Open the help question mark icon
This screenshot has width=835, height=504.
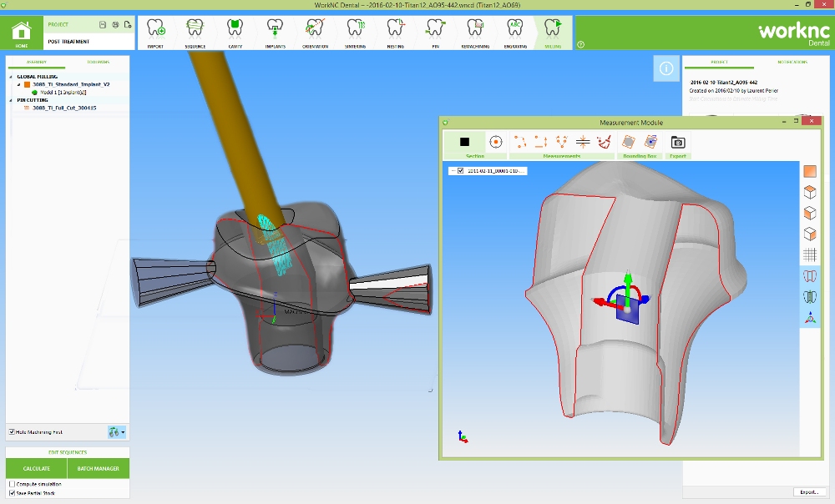pos(580,45)
